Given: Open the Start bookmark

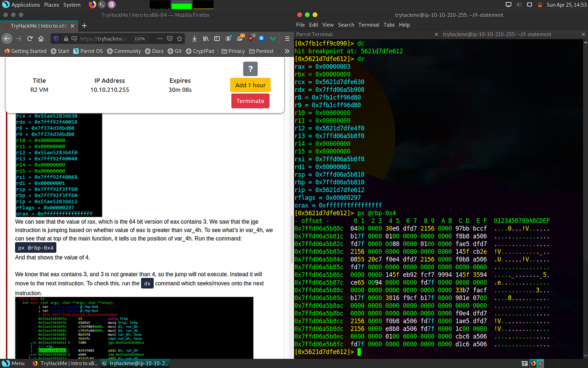Looking at the screenshot, I should [60, 51].
